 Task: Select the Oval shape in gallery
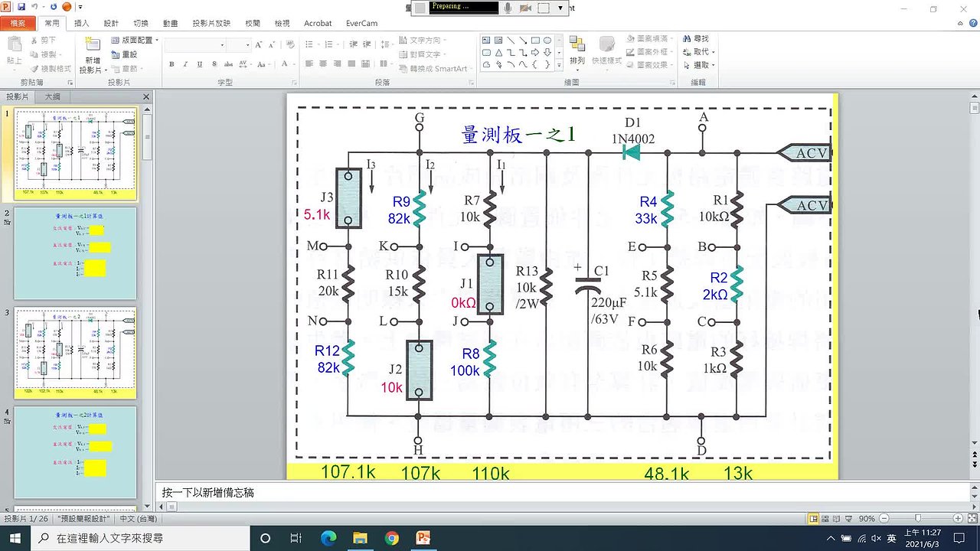point(547,40)
